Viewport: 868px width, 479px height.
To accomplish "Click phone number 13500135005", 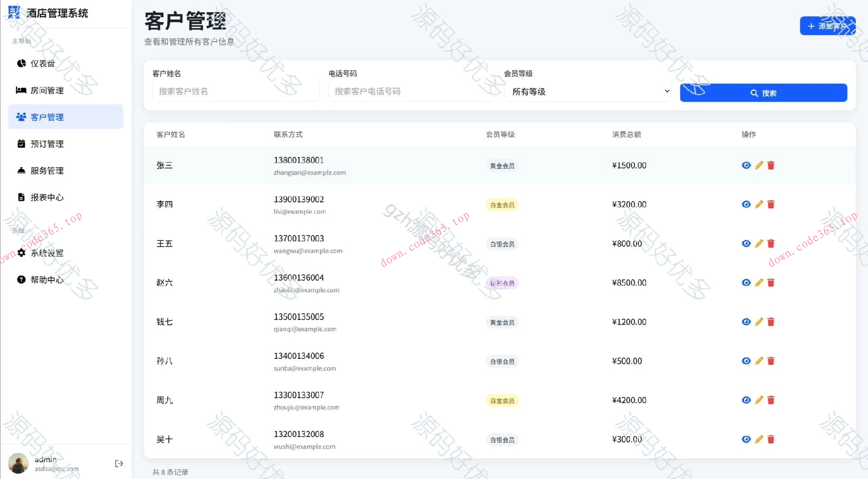I will point(299,317).
